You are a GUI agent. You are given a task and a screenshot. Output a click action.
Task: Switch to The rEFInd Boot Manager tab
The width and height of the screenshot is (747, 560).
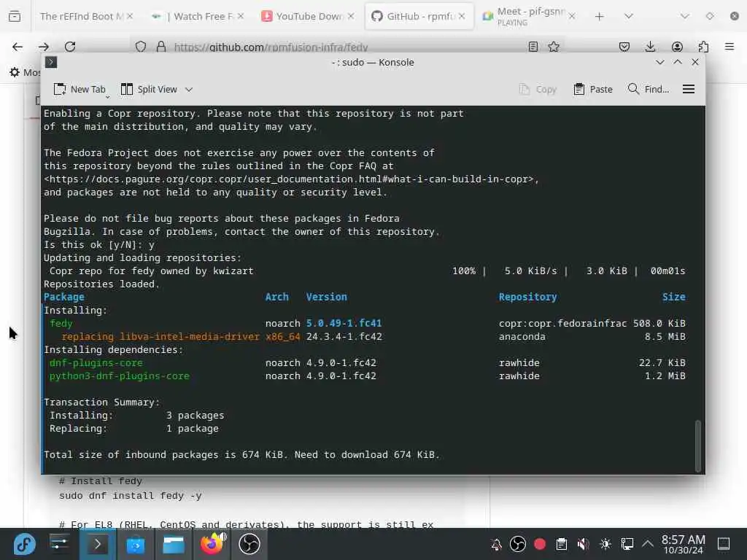81,16
